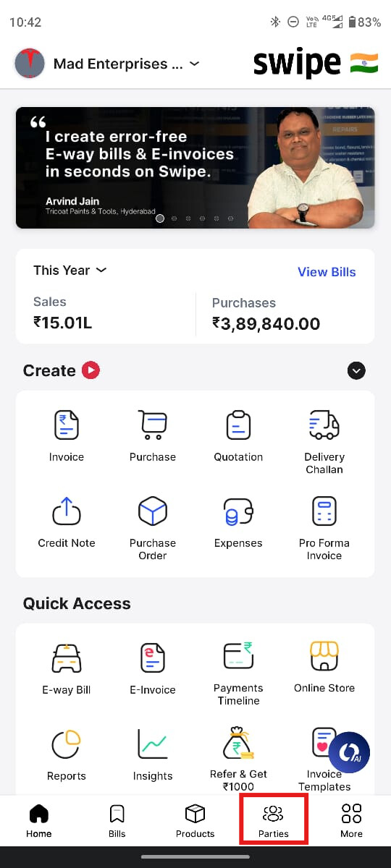Open Delivery Challan truck icon
The image size is (391, 868).
click(324, 425)
